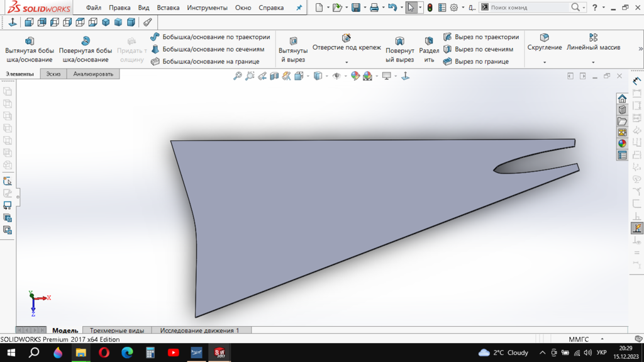This screenshot has height=362, width=644.
Task: Click the Поиск команд search field
Action: (528, 8)
